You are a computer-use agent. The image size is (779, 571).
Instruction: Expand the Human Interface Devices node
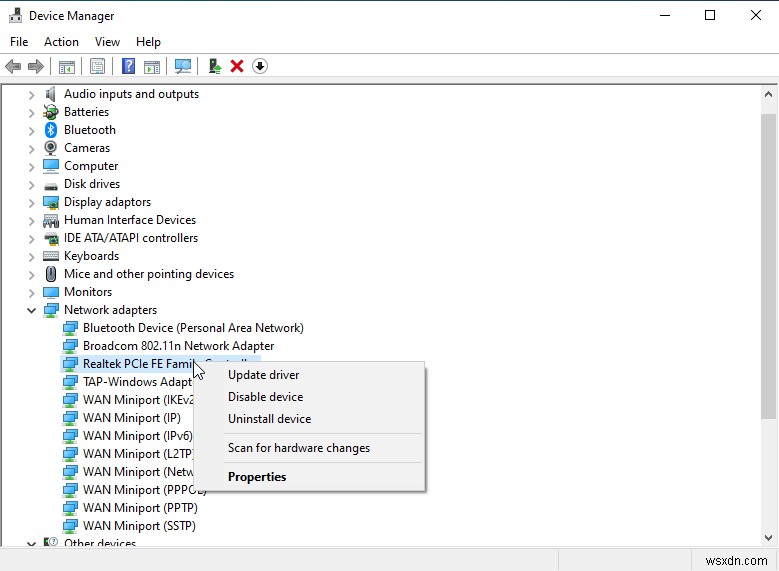[31, 221]
